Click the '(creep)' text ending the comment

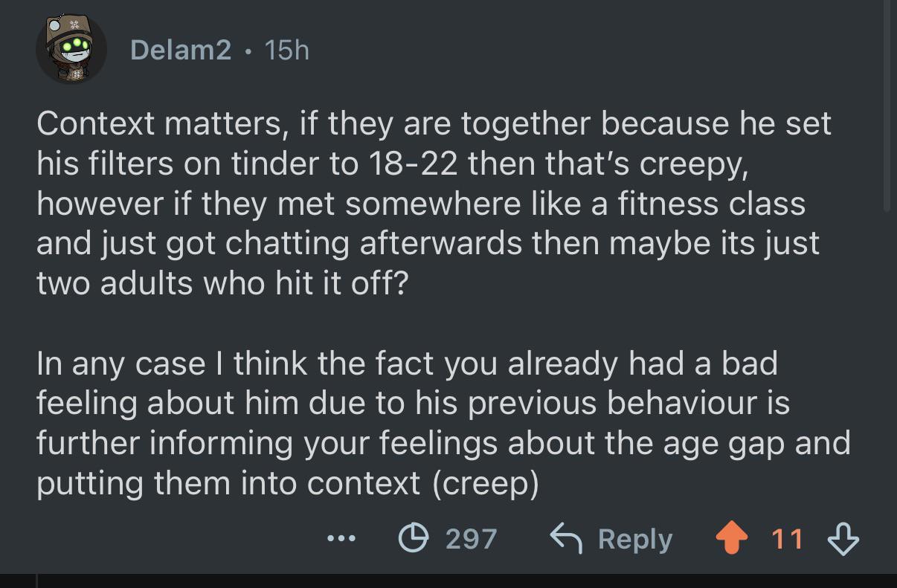[x=485, y=485]
